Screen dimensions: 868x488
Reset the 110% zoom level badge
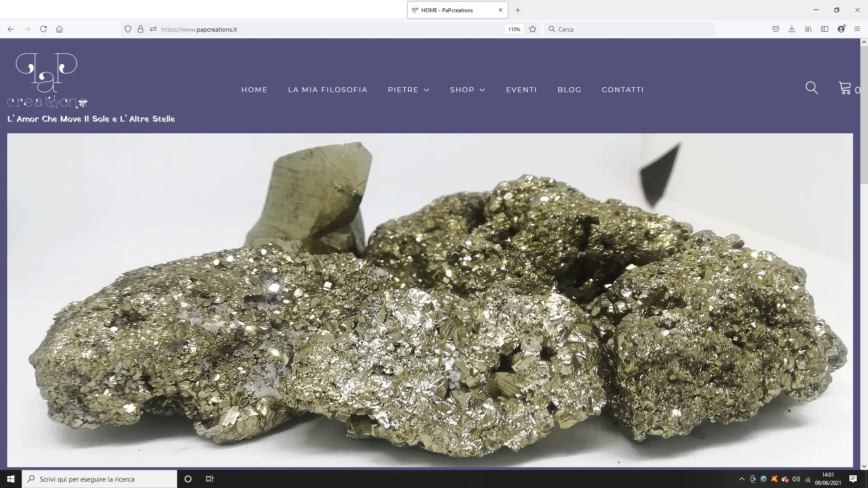(514, 29)
